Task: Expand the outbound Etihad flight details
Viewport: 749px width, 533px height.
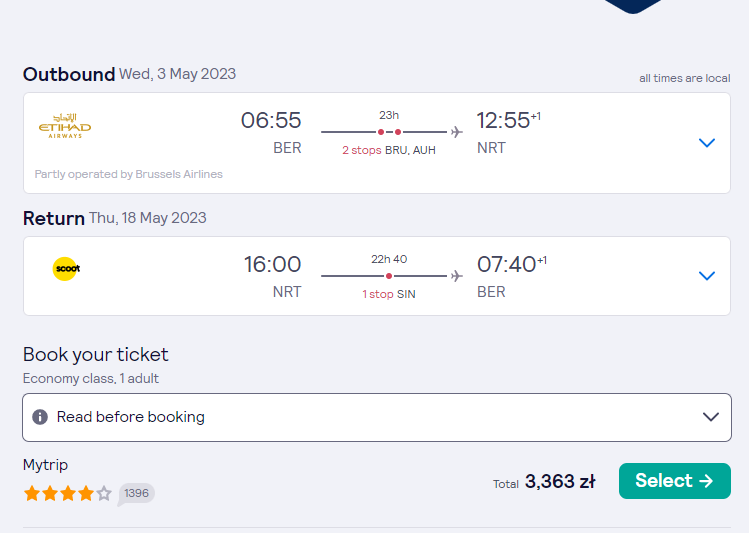Action: coord(706,142)
